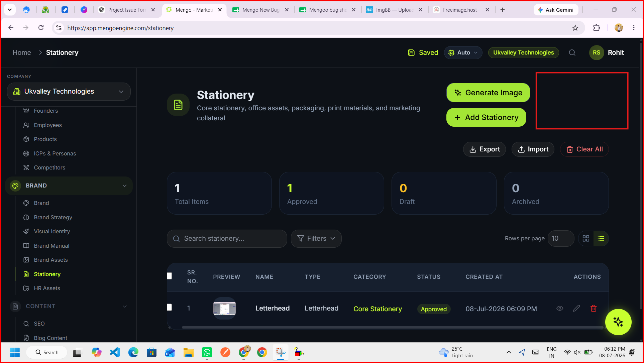Switch to the ImgBB Upload tab
The width and height of the screenshot is (644, 363).
[x=395, y=10]
